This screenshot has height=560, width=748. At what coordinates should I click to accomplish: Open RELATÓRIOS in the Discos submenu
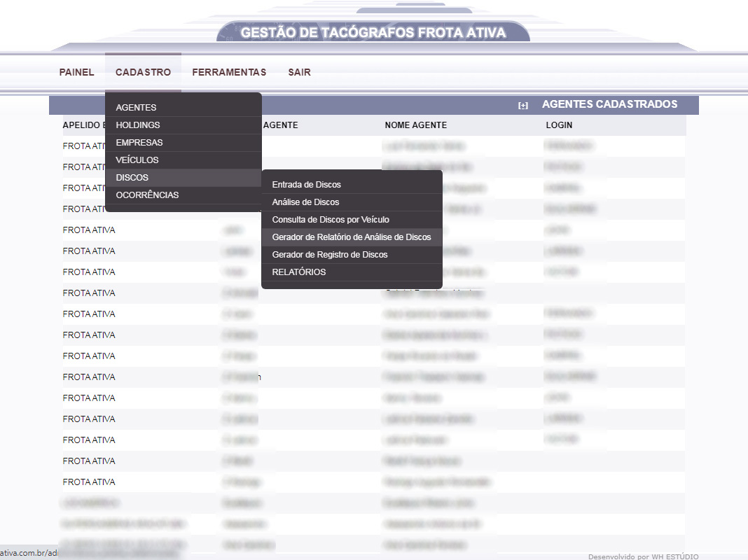point(352,272)
